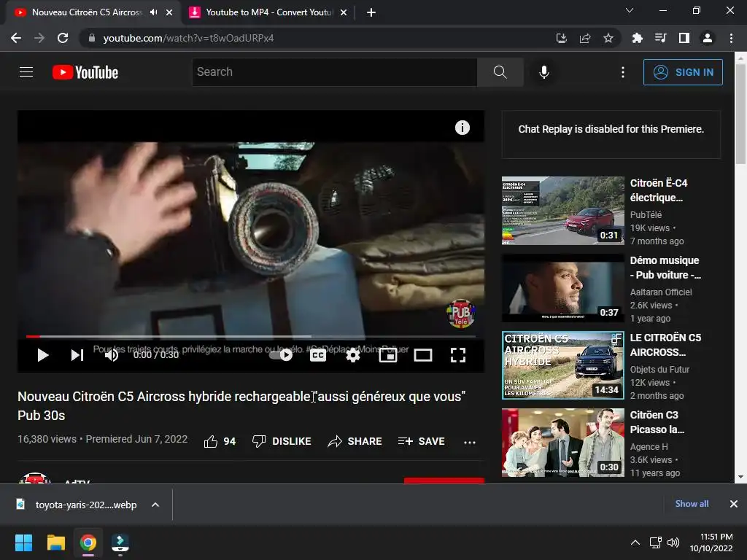Open Chrome three-dot menu
Image resolution: width=747 pixels, height=560 pixels.
tap(731, 38)
